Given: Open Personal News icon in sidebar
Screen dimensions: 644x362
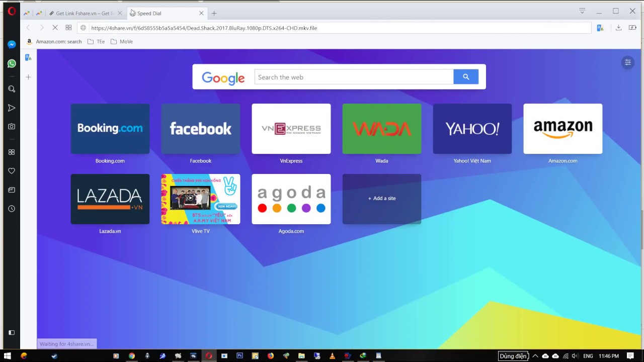Looking at the screenshot, I should pos(12,190).
